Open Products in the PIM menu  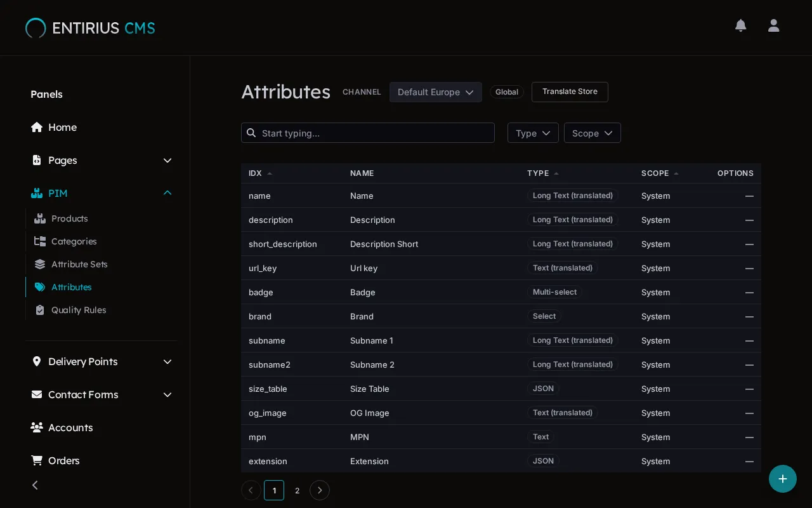tap(70, 218)
